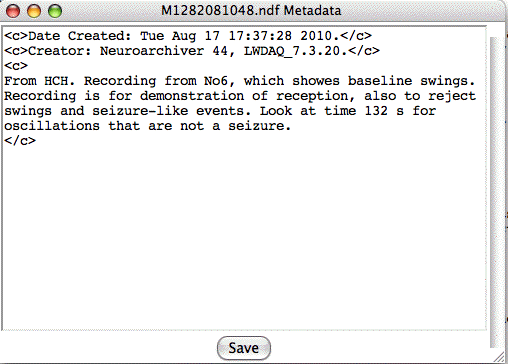Place cursor on the word 'oscillations'
Screen dimensions: 508x364
[x=52, y=126]
